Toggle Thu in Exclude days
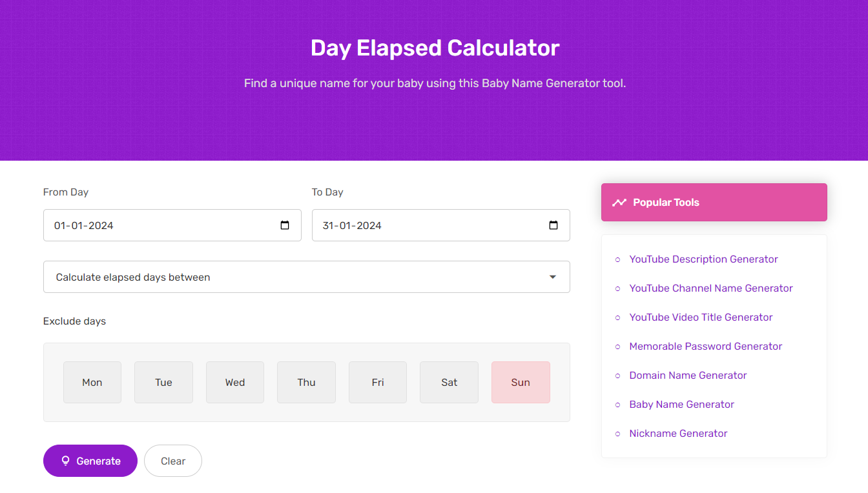This screenshot has width=868, height=493. 306,382
